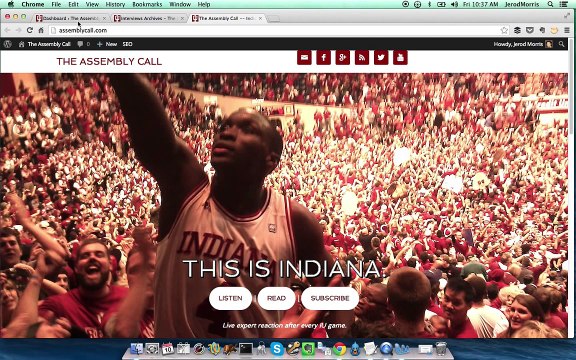Screen dimensions: 576x360
Task: Open the RSS feed icon in header
Action: pos(362,58)
